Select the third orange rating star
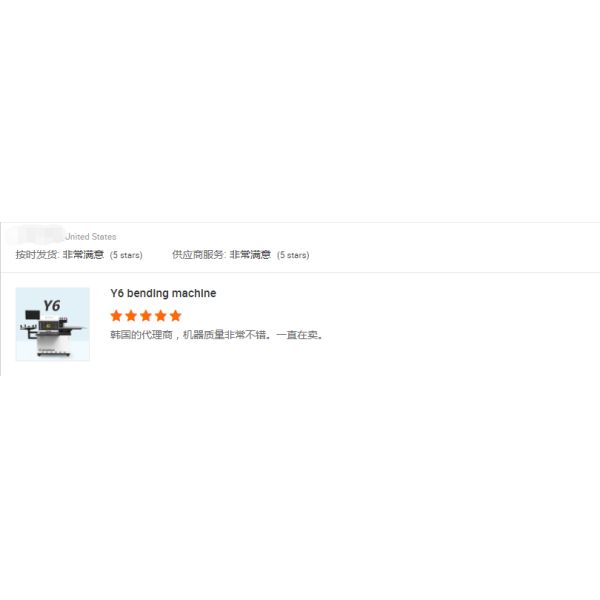The image size is (600, 600). [x=146, y=316]
